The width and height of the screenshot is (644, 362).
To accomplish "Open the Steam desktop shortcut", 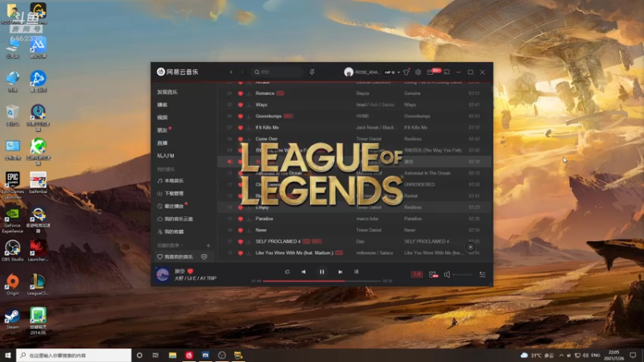I will [x=12, y=319].
